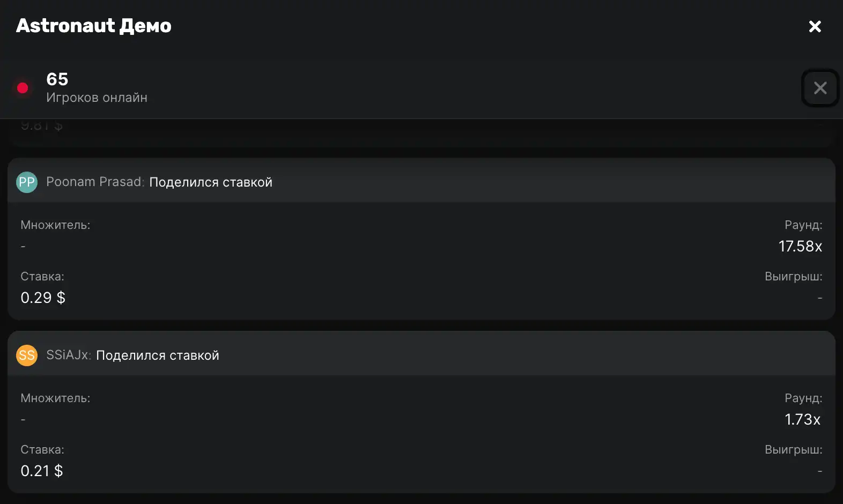Click the Игроков онлайн label
Viewport: 843px width, 504px height.
[x=97, y=98]
